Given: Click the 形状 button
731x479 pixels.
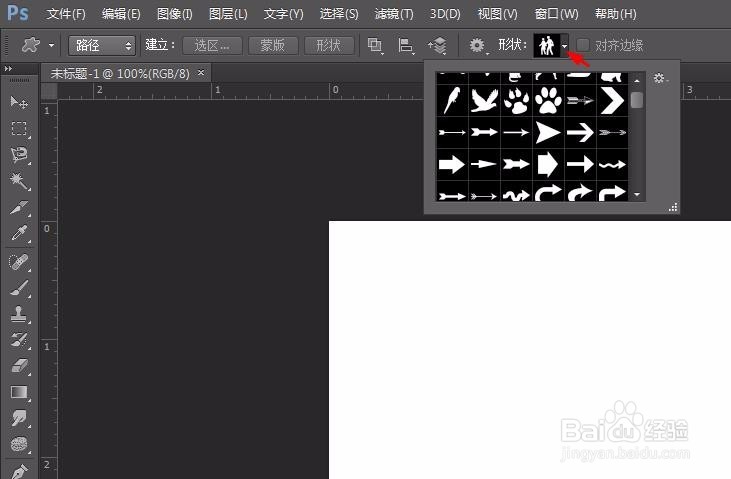Looking at the screenshot, I should click(x=329, y=45).
